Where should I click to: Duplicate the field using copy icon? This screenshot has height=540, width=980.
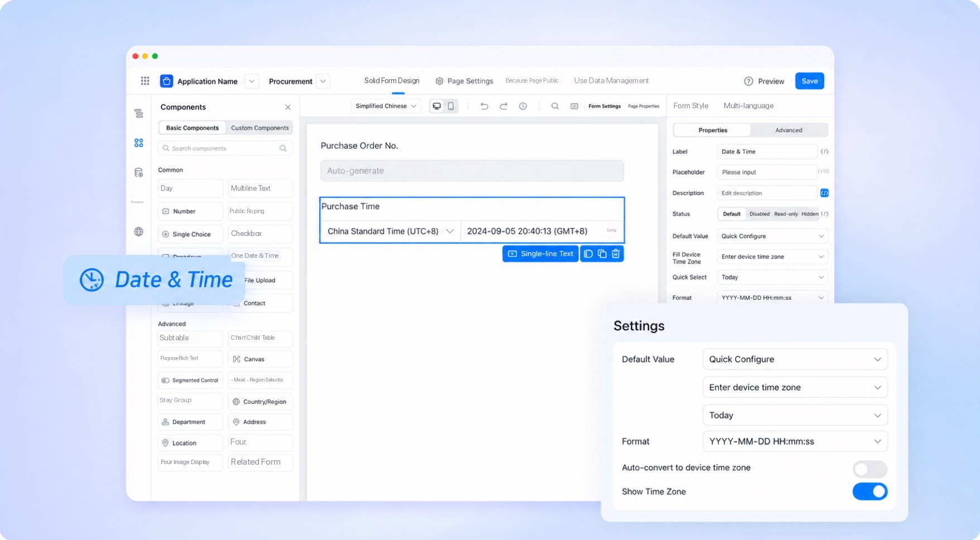pyautogui.click(x=602, y=254)
